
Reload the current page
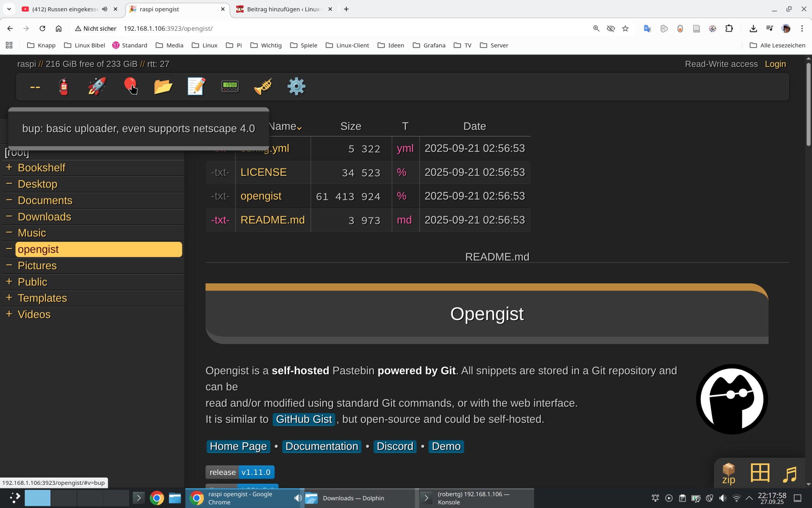pyautogui.click(x=42, y=29)
